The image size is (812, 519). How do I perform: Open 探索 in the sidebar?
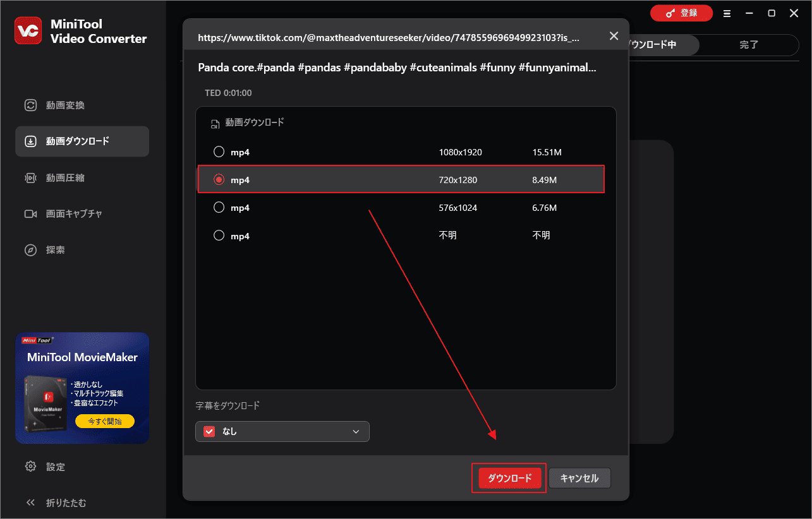pyautogui.click(x=82, y=250)
